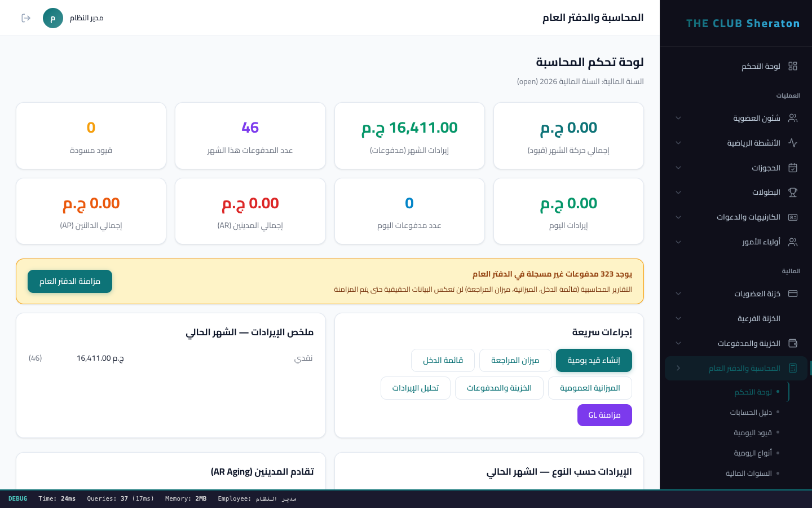Click the مدير النظام username in header
Screen dimensions: 812x508
[x=87, y=18]
